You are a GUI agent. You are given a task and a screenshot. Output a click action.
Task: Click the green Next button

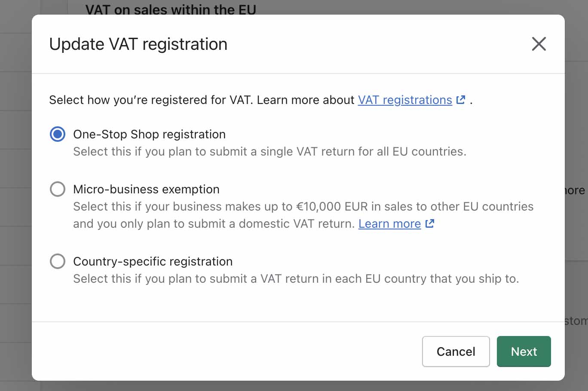(524, 351)
